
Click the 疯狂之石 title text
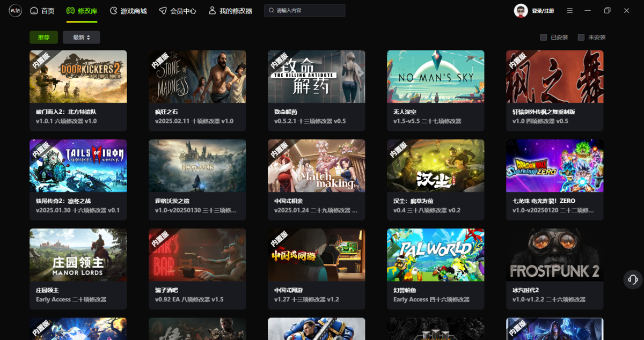click(x=166, y=112)
